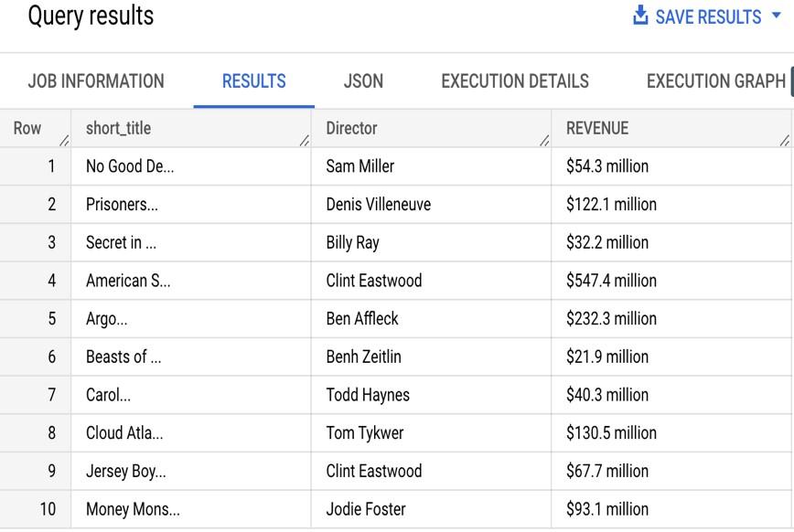794x532 pixels.
Task: Click the REVENUE column header
Action: 671,129
